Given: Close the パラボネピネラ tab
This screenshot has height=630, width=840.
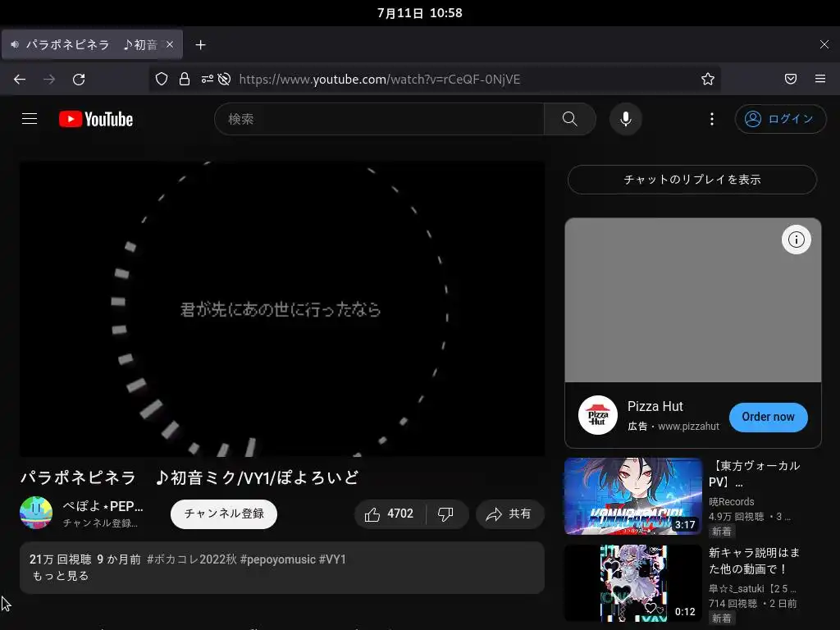Looking at the screenshot, I should (x=170, y=44).
